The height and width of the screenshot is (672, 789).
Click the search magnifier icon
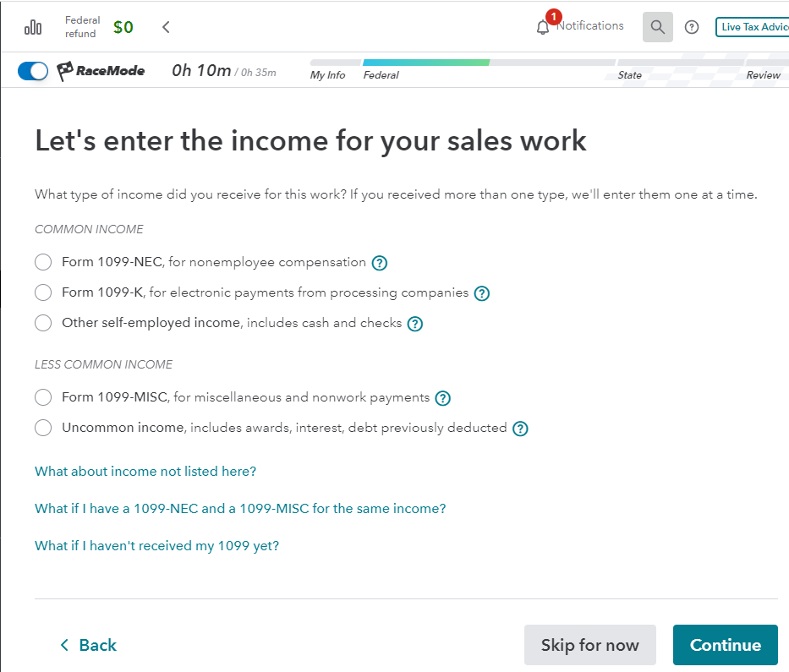657,27
